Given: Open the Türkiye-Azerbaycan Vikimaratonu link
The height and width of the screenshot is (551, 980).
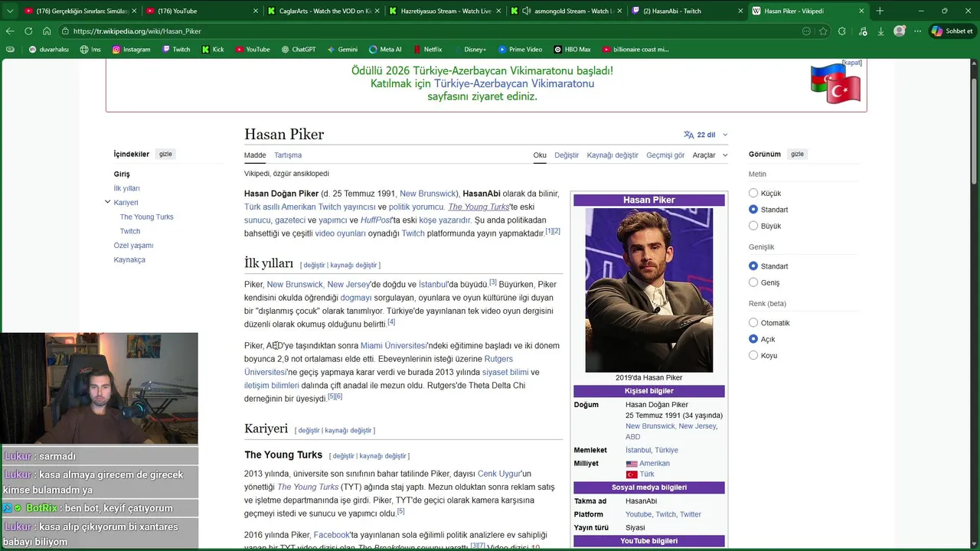Looking at the screenshot, I should pyautogui.click(x=514, y=83).
